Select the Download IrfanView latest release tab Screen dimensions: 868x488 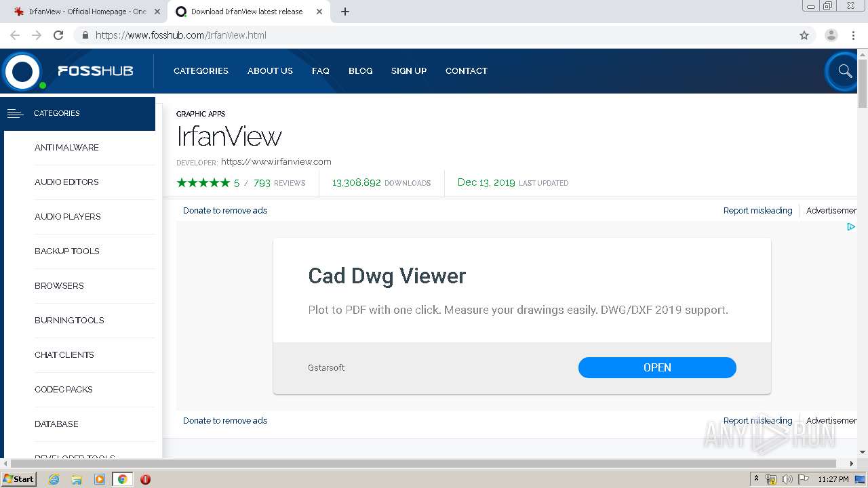point(247,12)
